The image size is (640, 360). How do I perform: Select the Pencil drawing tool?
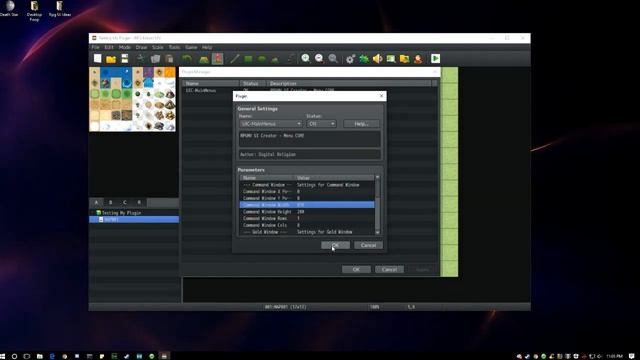tap(234, 59)
